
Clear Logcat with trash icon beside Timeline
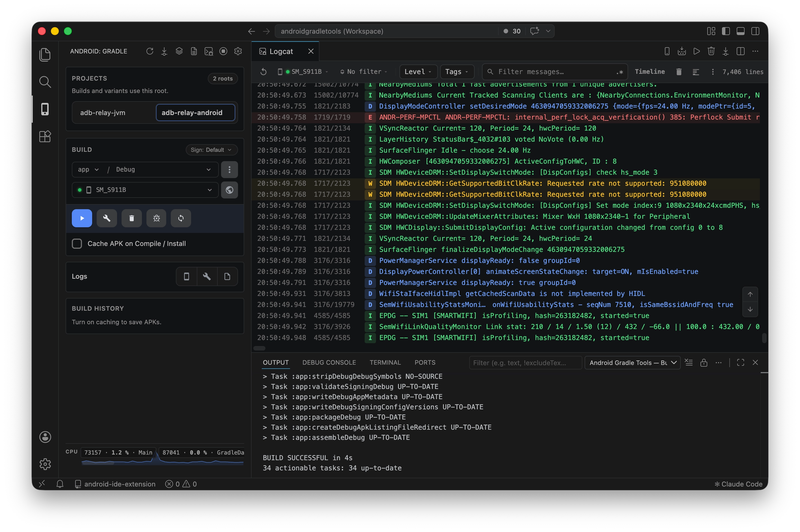[678, 72]
